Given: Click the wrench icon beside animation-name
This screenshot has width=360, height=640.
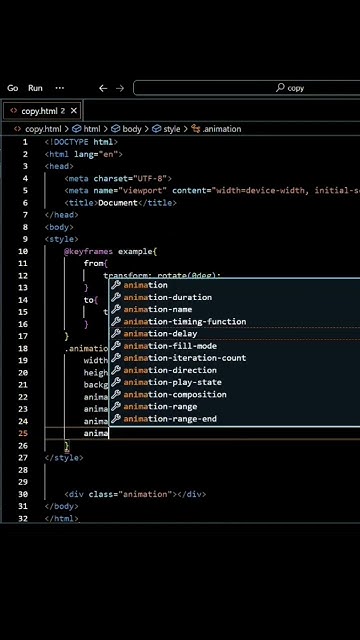Looking at the screenshot, I should [116, 309].
